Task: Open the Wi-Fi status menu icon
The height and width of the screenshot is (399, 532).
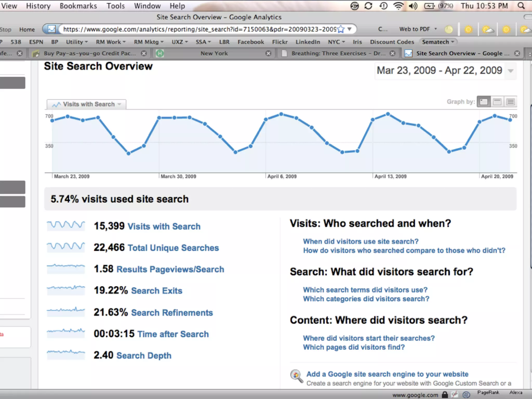Action: point(398,6)
